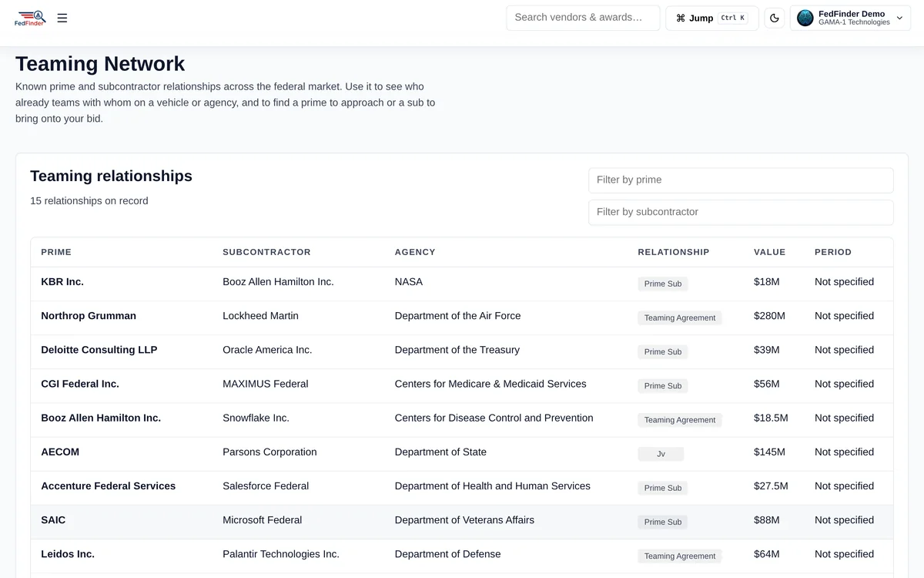The width and height of the screenshot is (924, 578).
Task: Click Teaming Agreement badge in Northrop row
Action: pos(680,318)
